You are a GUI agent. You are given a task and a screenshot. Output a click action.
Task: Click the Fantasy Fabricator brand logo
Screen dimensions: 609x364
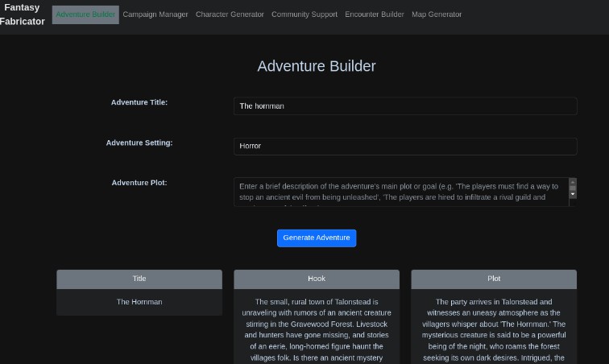coord(22,14)
